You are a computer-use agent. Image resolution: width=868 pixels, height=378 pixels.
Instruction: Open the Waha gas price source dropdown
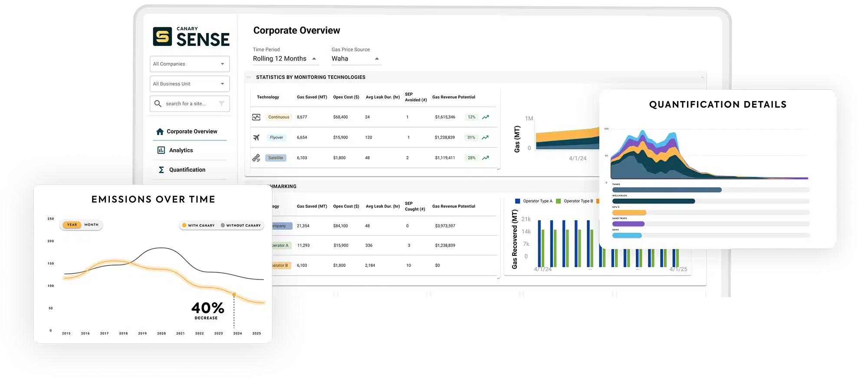356,59
